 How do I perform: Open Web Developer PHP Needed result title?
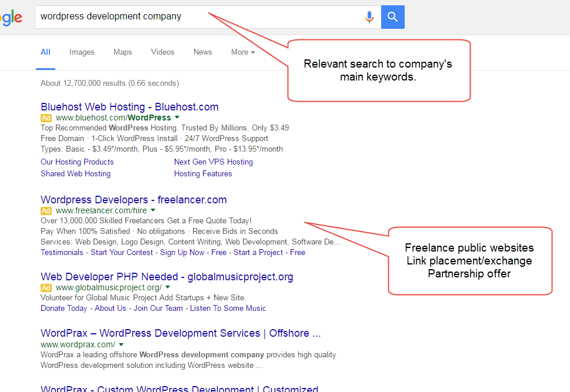click(x=167, y=276)
